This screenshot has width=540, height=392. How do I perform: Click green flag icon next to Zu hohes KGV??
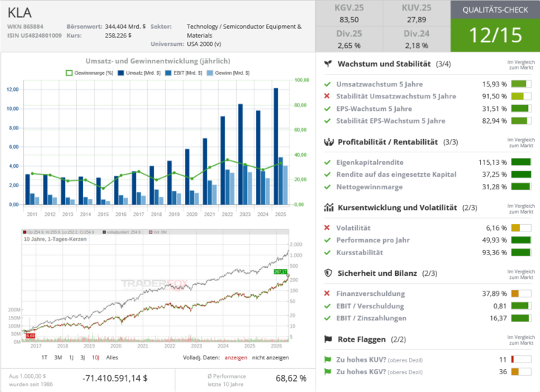(x=328, y=372)
